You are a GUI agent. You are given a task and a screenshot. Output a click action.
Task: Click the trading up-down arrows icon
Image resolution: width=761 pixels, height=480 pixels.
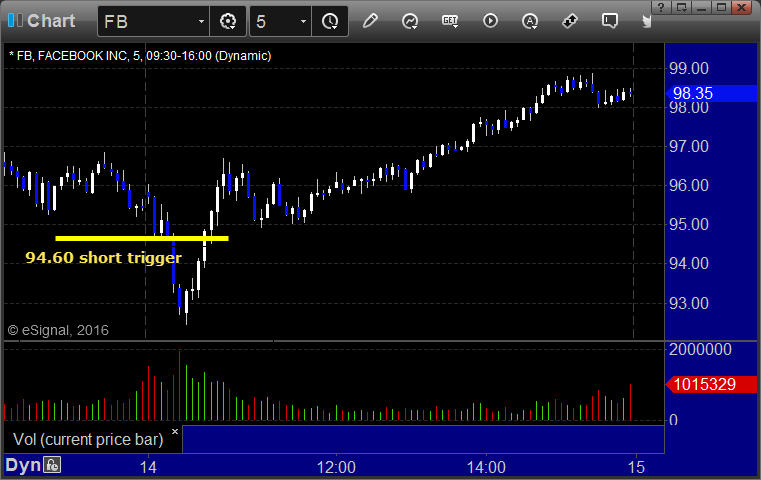coord(570,21)
